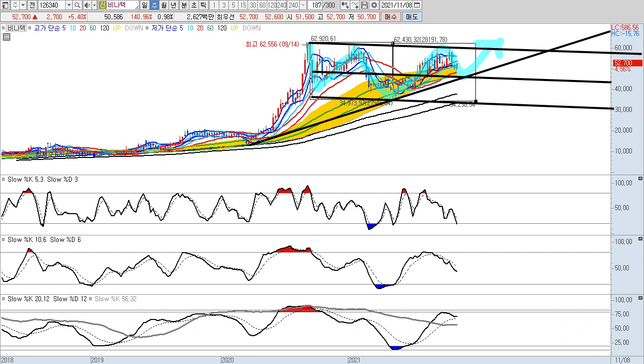Click the legend marker before 고가 단순
Viewport: 644px width, 364px height.
click(30, 28)
